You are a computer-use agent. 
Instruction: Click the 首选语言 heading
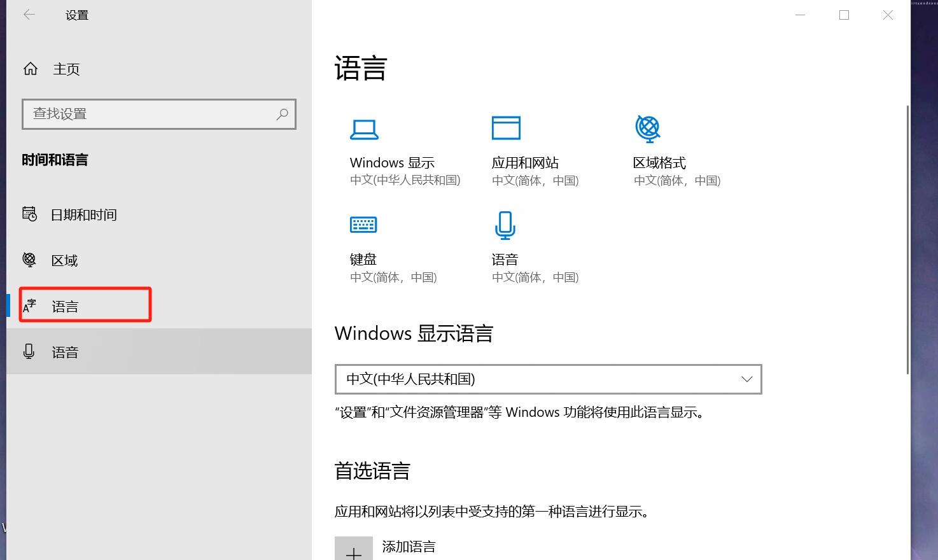click(372, 471)
